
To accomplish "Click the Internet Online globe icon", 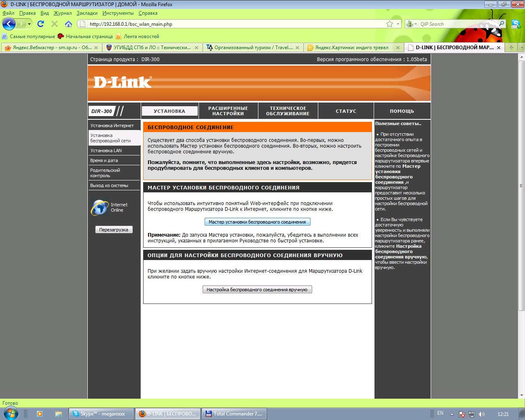I will point(100,208).
